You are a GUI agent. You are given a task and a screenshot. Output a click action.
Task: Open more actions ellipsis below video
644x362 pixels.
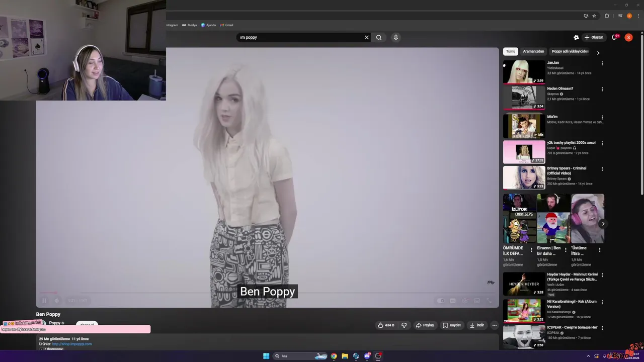click(x=494, y=325)
